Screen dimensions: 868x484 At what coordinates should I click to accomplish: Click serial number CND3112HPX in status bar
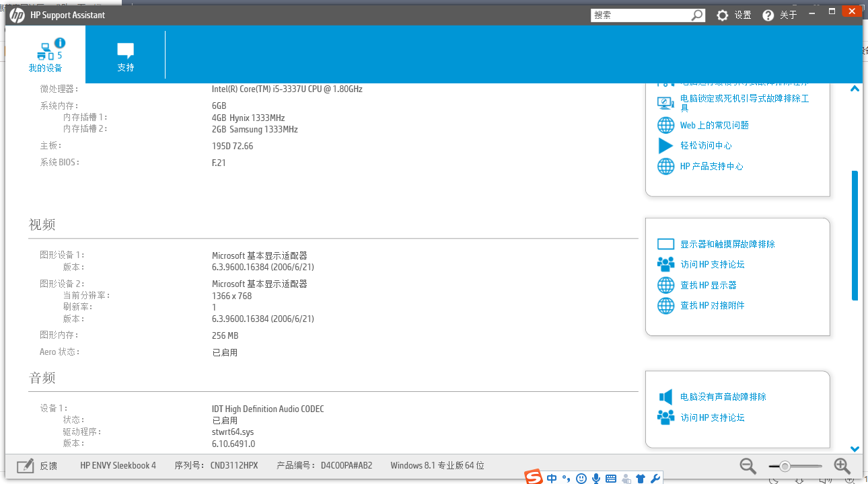[234, 465]
